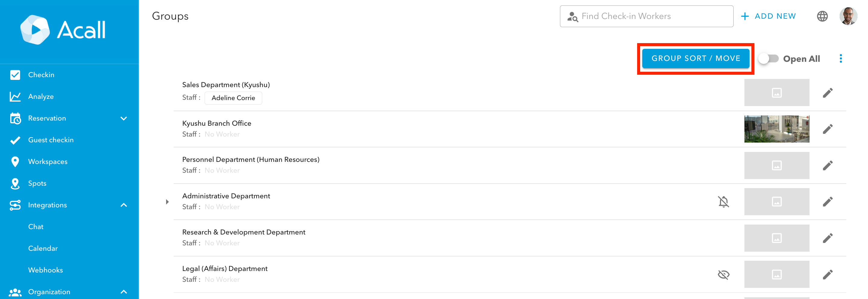This screenshot has height=299, width=868.
Task: Expand the Administrative Department group
Action: 167,202
